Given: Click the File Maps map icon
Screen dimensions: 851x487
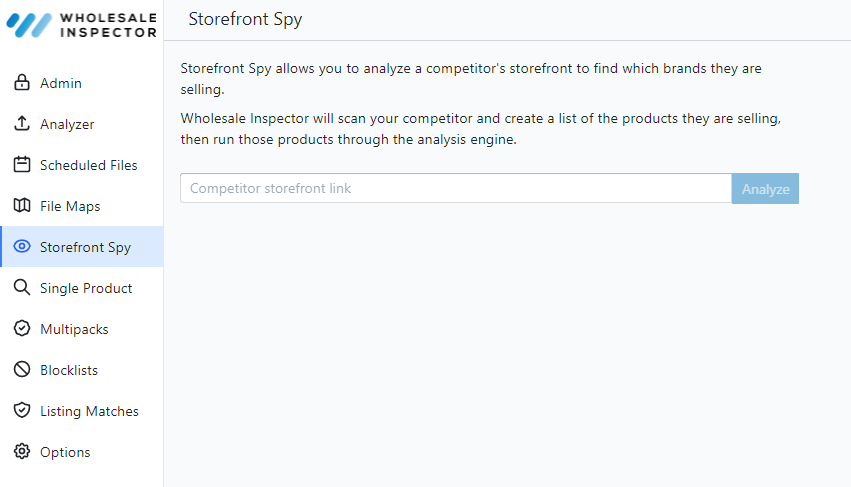Looking at the screenshot, I should click(22, 206).
